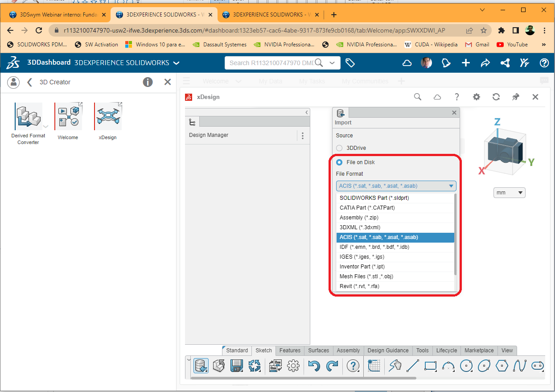555x392 pixels.
Task: Click the browser address bar
Action: 254,30
